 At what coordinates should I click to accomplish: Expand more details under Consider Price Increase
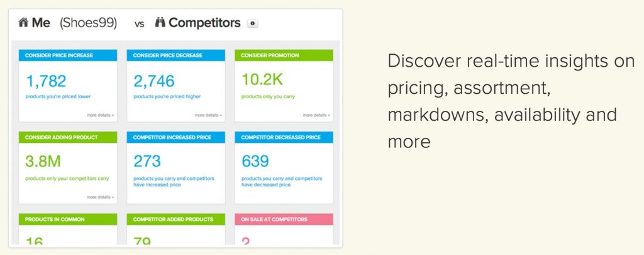[101, 115]
